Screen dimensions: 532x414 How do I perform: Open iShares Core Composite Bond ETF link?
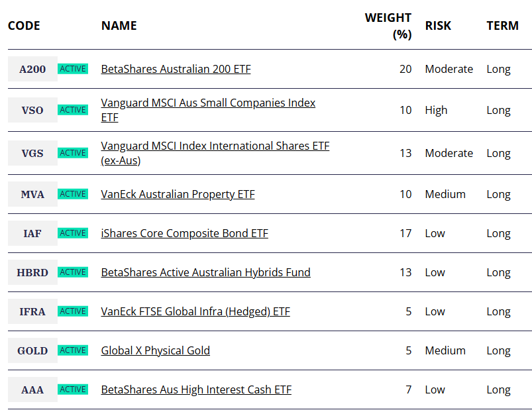tap(185, 233)
